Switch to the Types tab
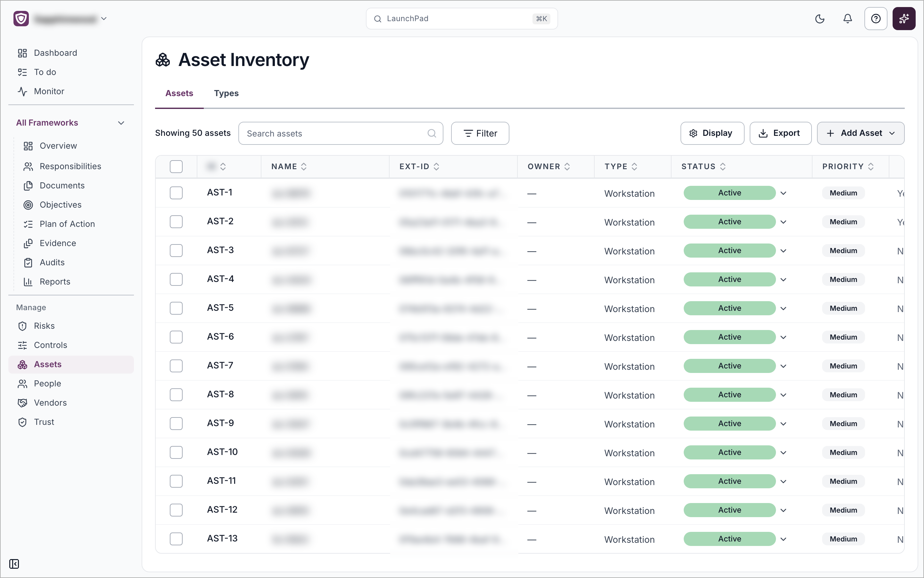924x578 pixels. tap(226, 93)
